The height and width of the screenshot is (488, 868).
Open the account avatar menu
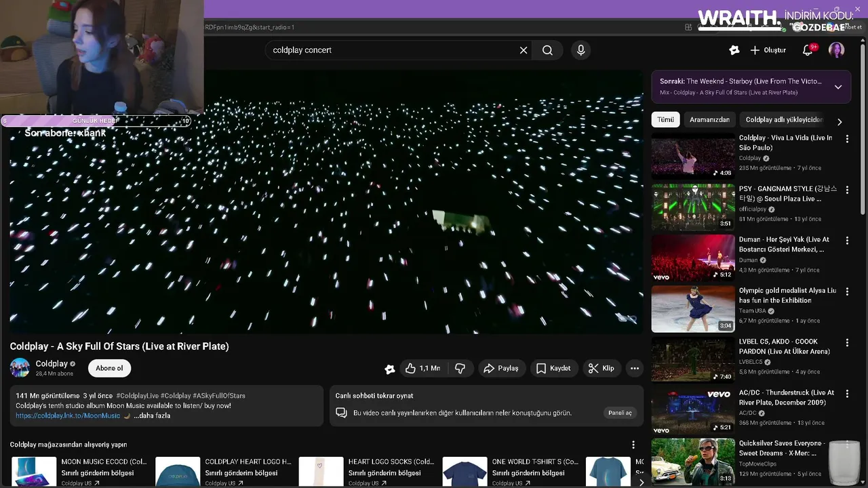[x=836, y=50]
